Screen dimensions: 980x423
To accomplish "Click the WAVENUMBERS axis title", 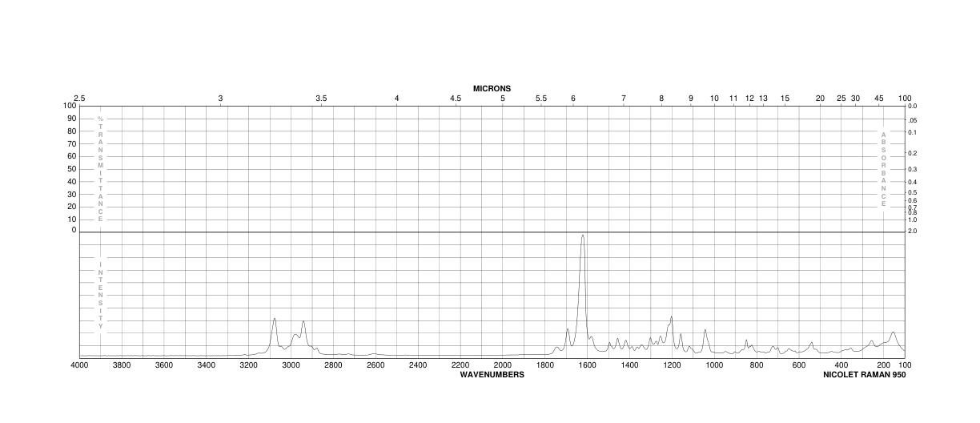I will pyautogui.click(x=492, y=374).
